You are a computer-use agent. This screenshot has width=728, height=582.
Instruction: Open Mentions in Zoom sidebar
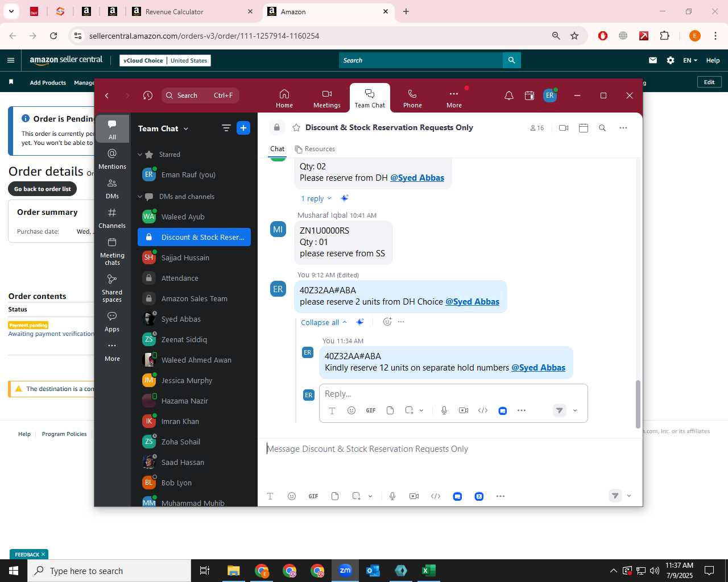click(x=112, y=159)
